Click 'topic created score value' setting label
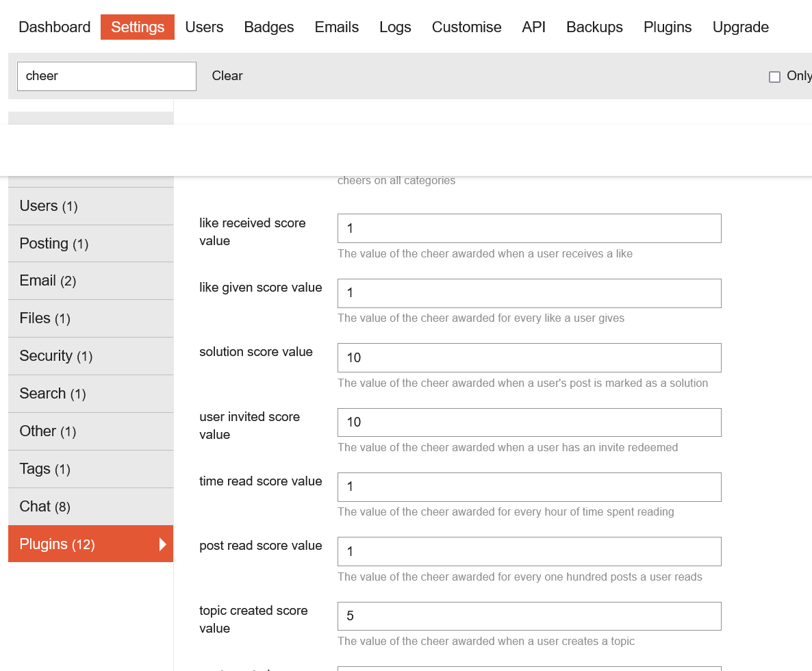The image size is (812, 671). point(253,619)
